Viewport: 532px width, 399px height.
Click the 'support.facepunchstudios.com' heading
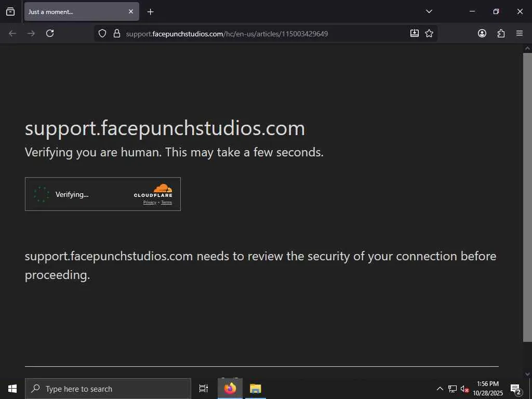(165, 129)
